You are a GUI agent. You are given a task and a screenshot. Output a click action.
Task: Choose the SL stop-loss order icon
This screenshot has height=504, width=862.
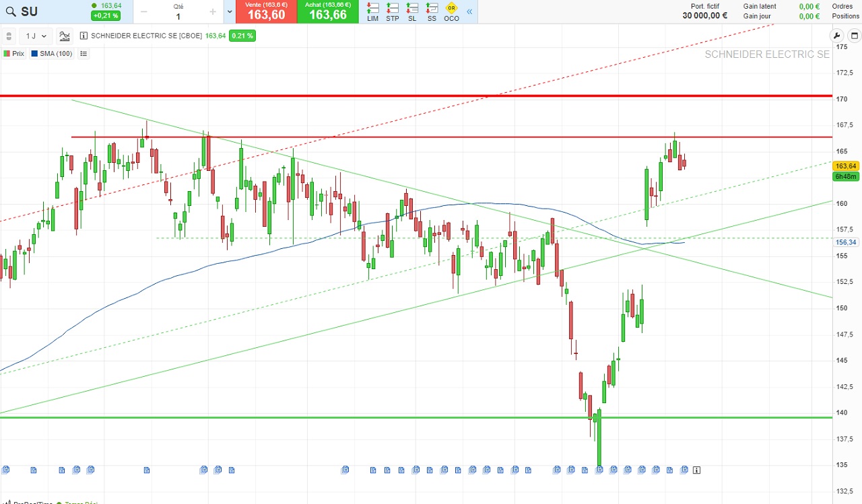(412, 11)
